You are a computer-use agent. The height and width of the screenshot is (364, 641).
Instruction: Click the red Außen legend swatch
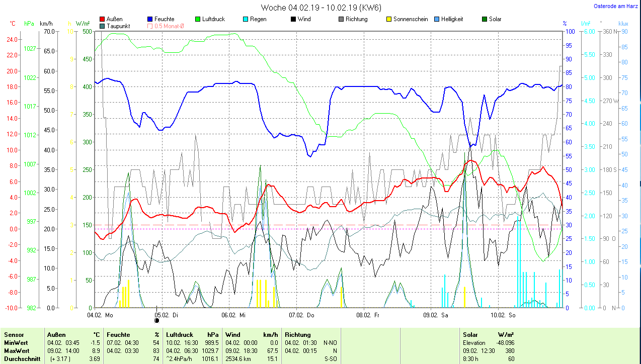click(x=103, y=20)
